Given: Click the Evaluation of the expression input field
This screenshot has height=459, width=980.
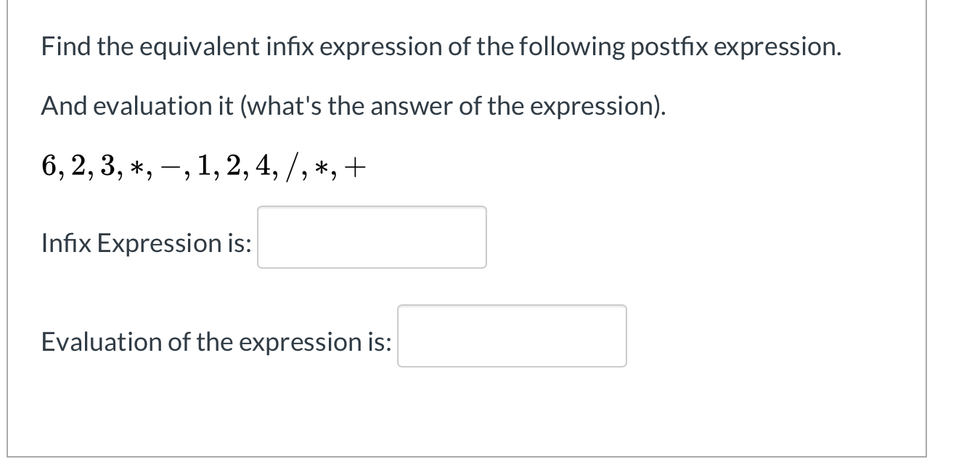Looking at the screenshot, I should click(511, 336).
